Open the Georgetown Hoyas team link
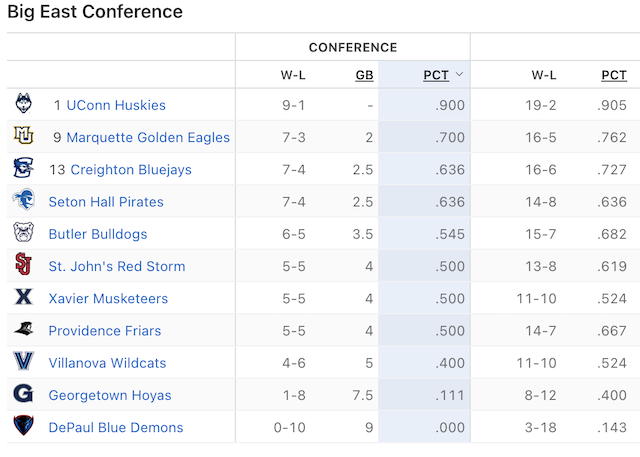 point(110,395)
